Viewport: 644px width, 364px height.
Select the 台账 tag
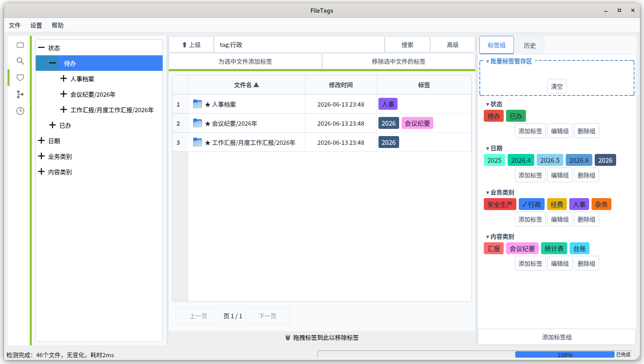click(x=580, y=249)
